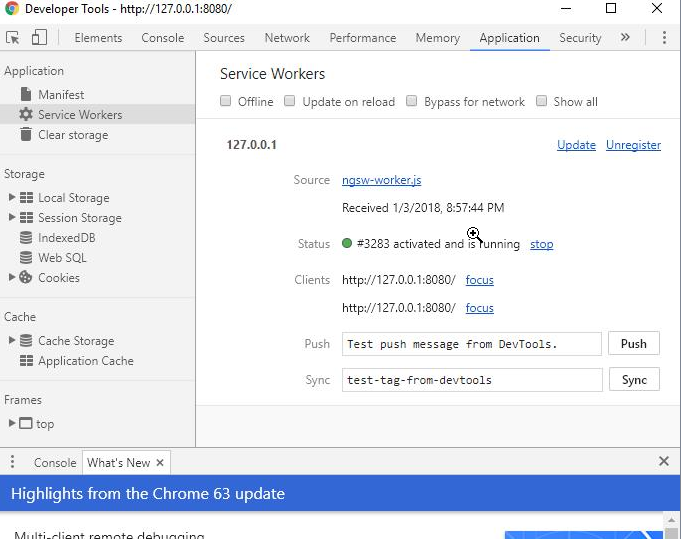Click the Clear storage trash icon

click(26, 134)
